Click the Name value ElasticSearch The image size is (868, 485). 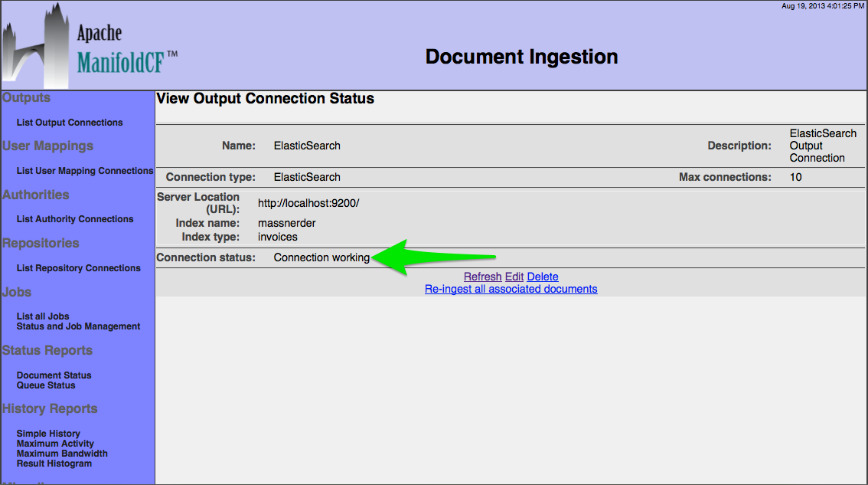tap(307, 146)
